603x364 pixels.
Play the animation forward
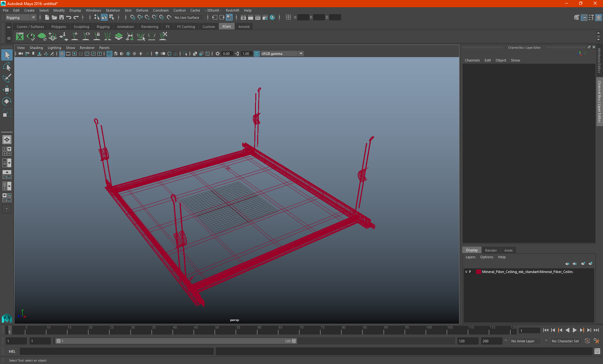click(574, 330)
